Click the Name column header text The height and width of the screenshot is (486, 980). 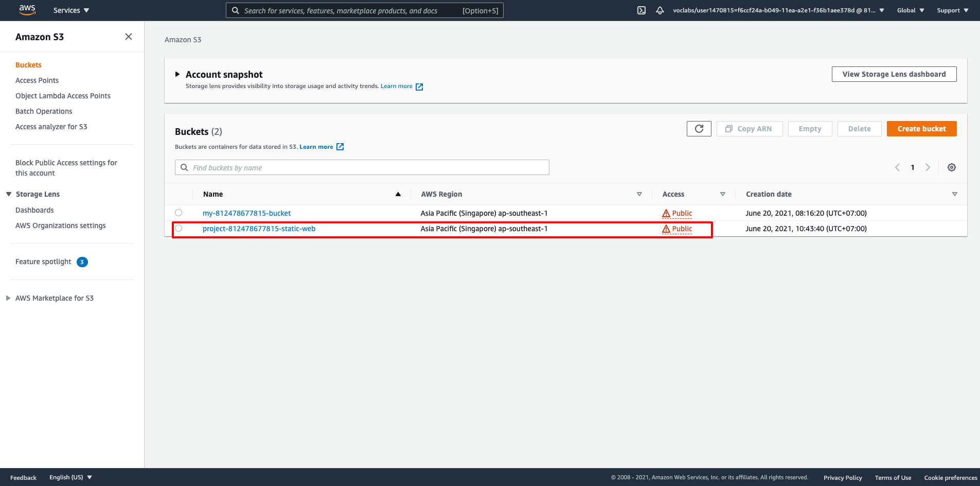pyautogui.click(x=213, y=194)
